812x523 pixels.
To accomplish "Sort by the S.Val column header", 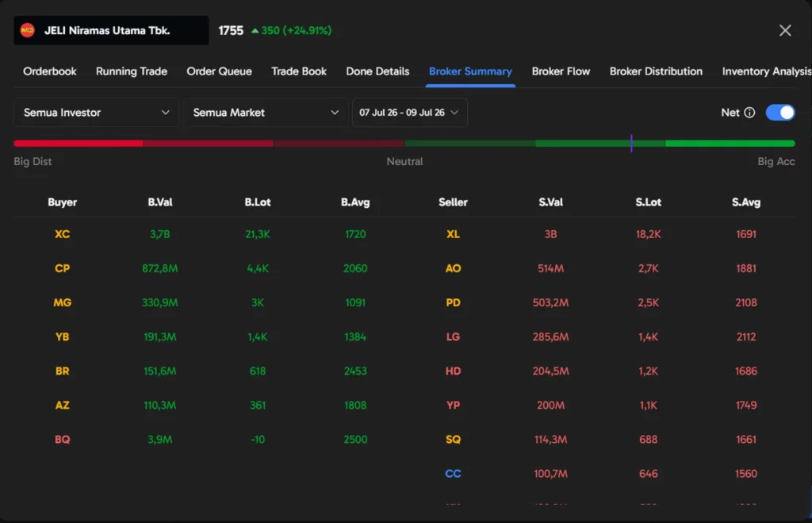I will click(550, 202).
